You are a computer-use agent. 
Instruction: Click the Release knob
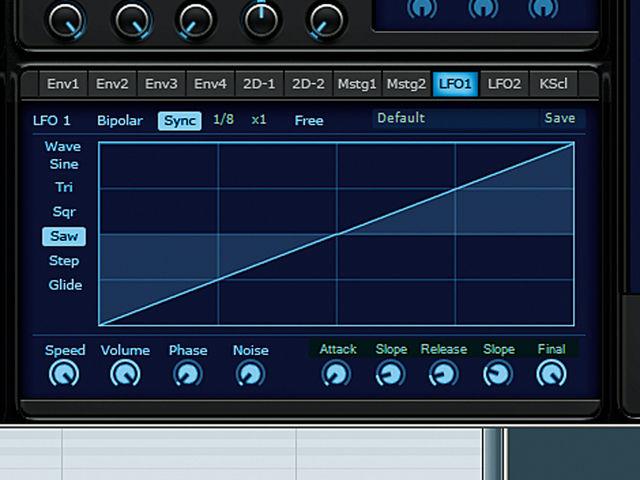coord(444,374)
